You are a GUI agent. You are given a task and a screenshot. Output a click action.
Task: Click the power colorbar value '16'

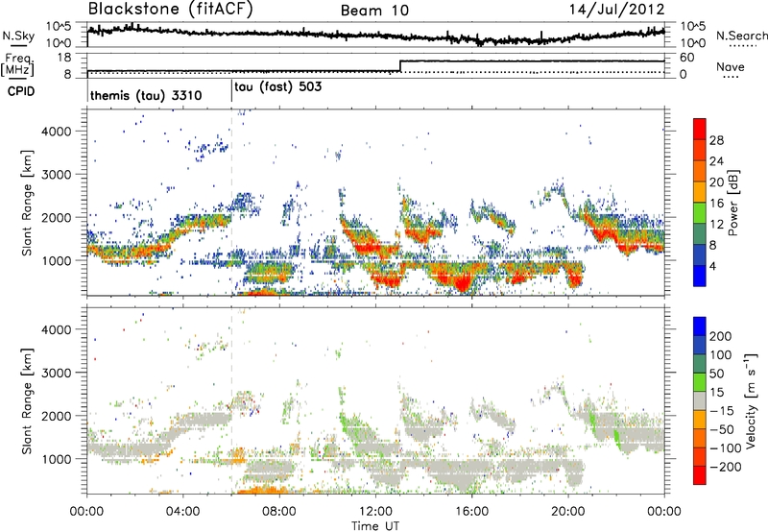[716, 204]
